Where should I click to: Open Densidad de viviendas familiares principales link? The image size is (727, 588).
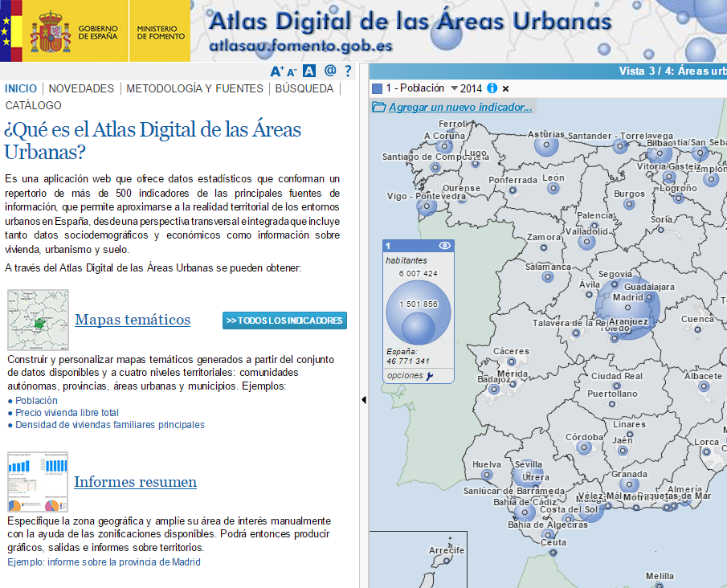coord(110,425)
